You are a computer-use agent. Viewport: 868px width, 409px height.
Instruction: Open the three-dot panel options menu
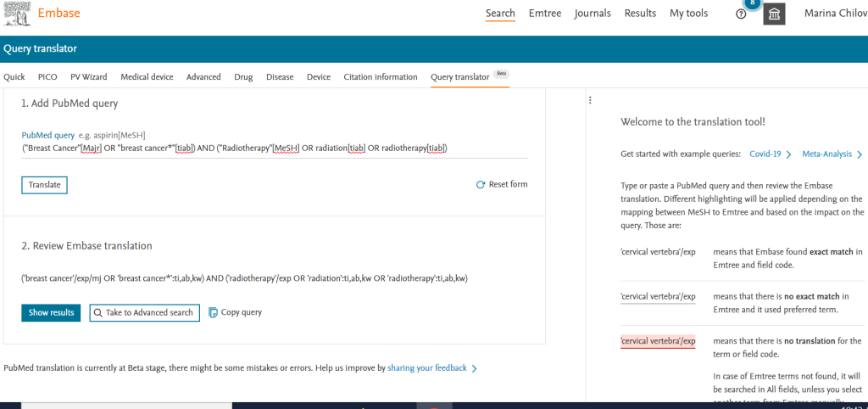[590, 100]
